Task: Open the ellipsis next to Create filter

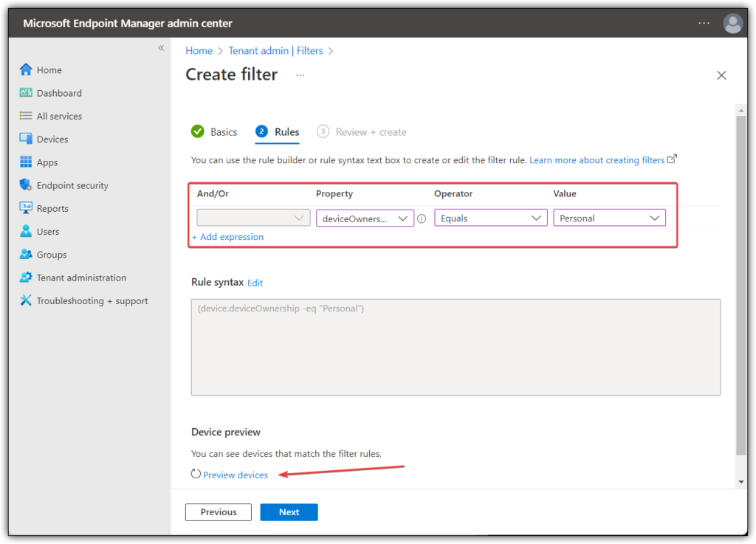Action: click(x=300, y=75)
